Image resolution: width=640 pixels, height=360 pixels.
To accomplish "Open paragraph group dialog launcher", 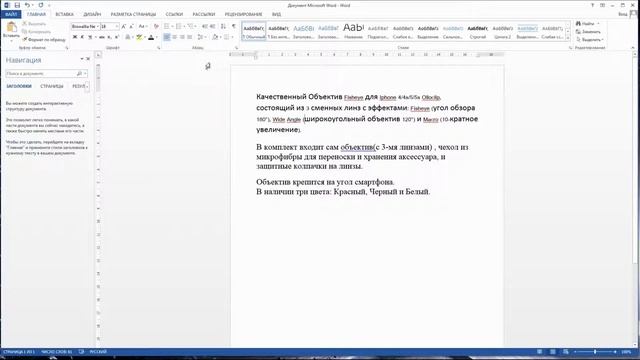I will [x=236, y=48].
